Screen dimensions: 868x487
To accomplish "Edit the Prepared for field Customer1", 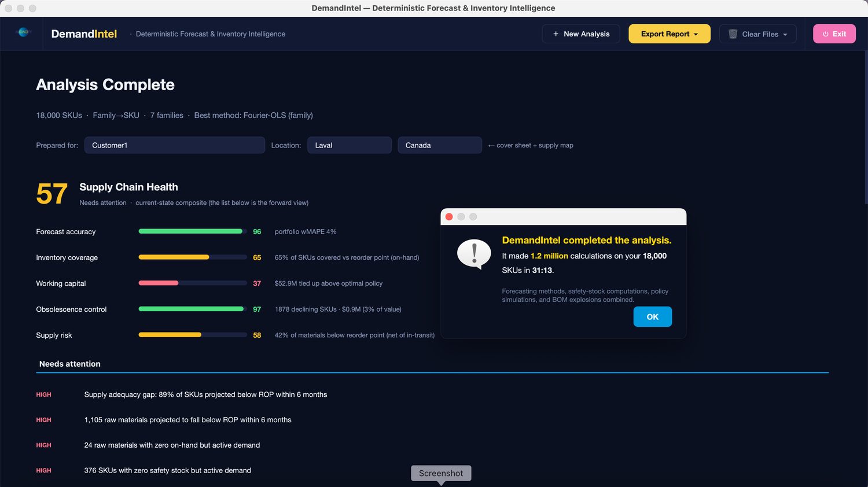I will 175,145.
